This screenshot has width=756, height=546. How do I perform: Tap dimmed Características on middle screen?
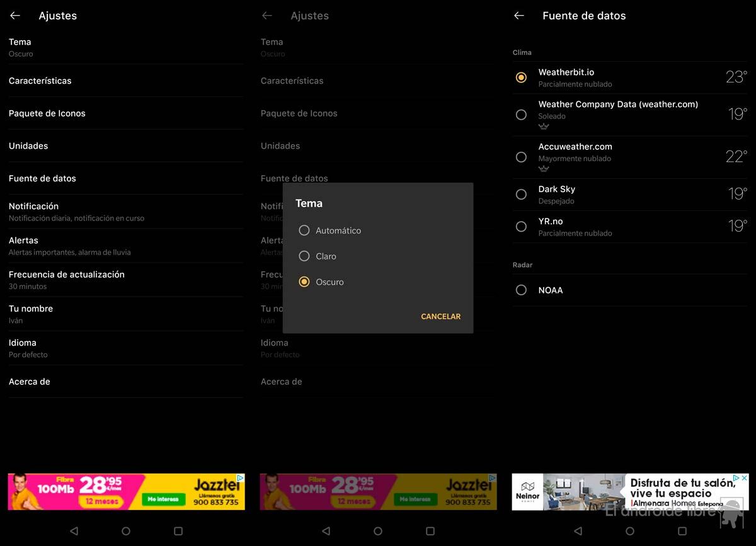378,81
